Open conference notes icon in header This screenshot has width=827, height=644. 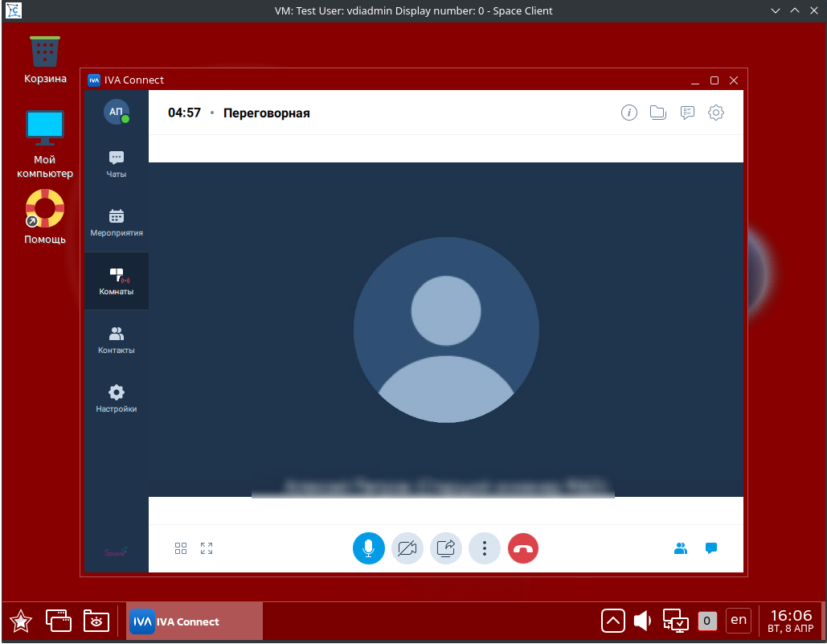687,113
